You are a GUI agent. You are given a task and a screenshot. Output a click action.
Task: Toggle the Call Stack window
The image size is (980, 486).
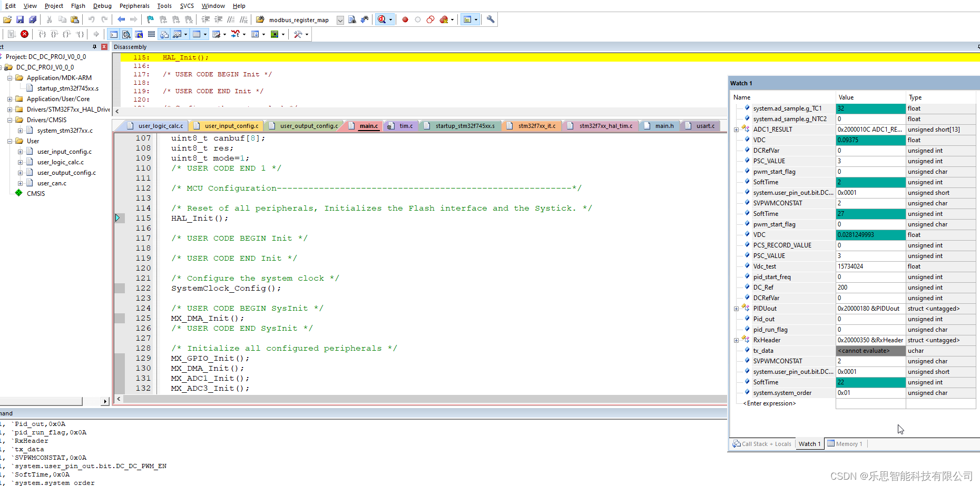(x=164, y=34)
